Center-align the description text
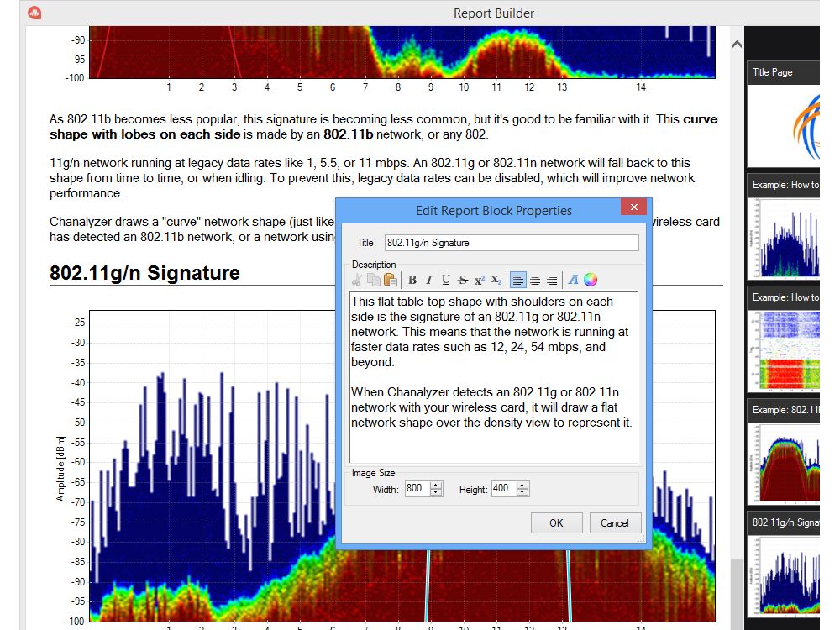The image size is (840, 630). 534,280
